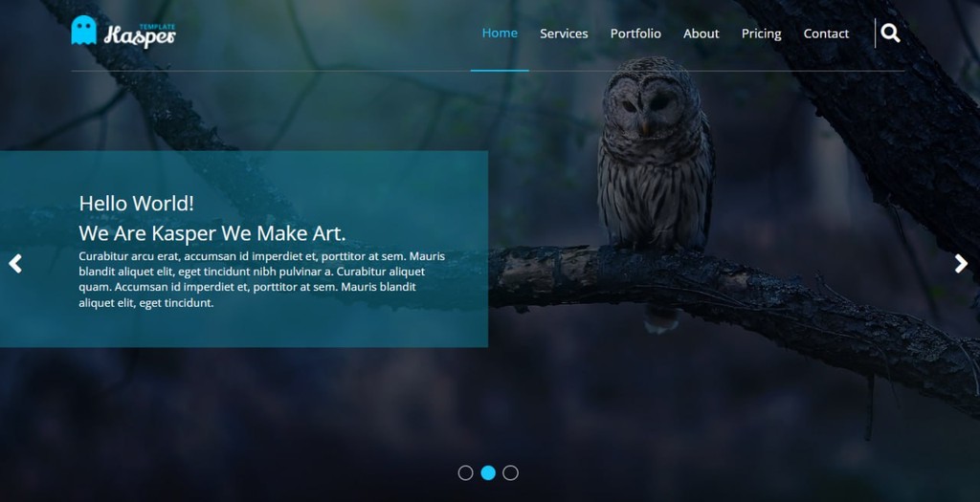Navigate to the Portfolio section
980x502 pixels.
[x=635, y=33]
